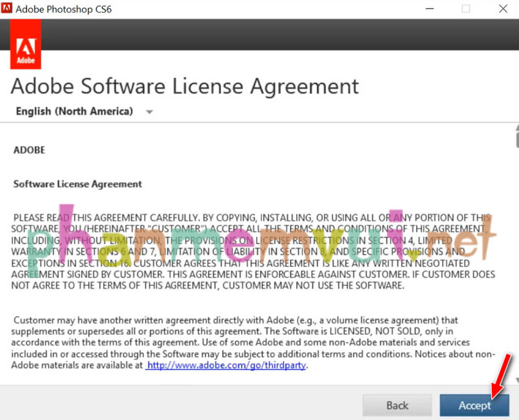Click the bold 'ADOBE' text
This screenshot has width=519, height=420.
click(29, 150)
